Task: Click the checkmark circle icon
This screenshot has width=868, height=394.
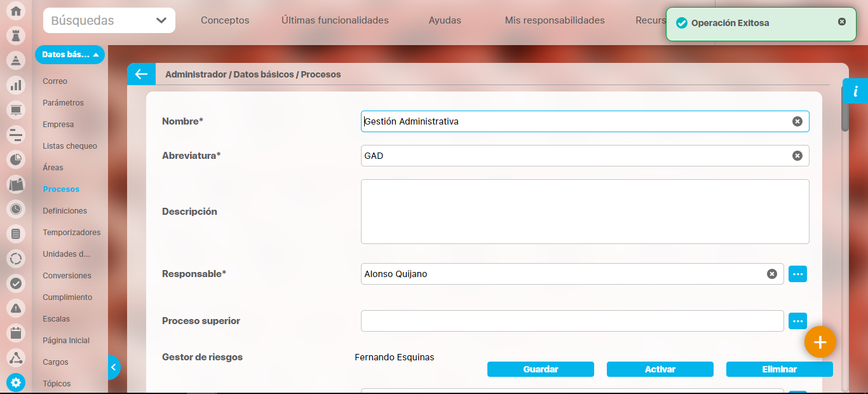Action: click(16, 283)
